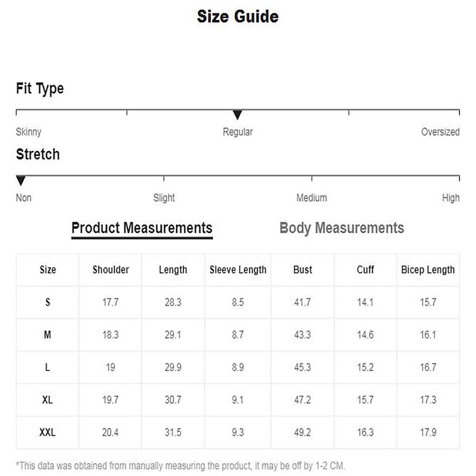The height and width of the screenshot is (476, 476).
Task: Switch to the Product Measurements tab
Action: [x=142, y=228]
